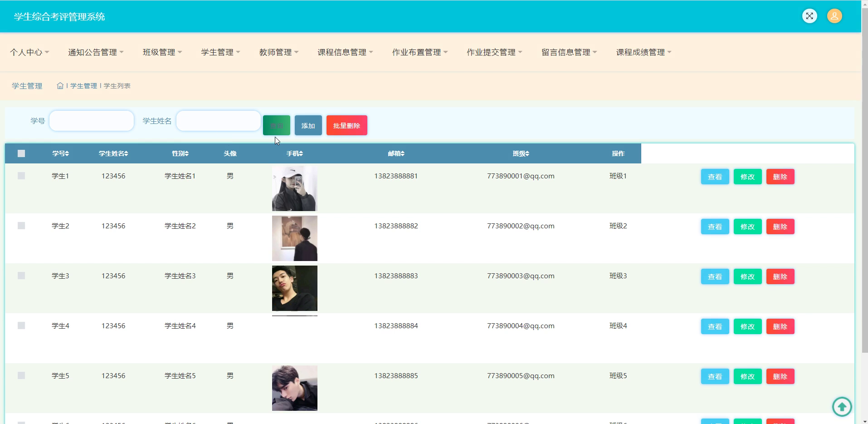
Task: Click the fullscreen toggle icon in header
Action: [809, 16]
